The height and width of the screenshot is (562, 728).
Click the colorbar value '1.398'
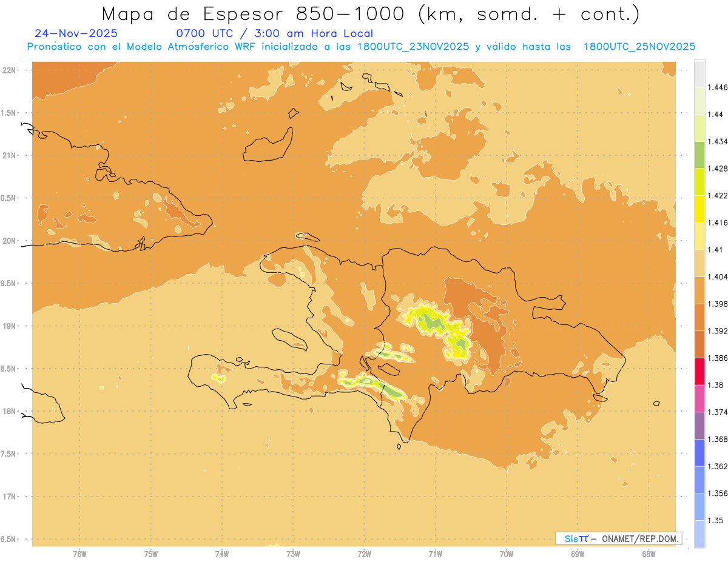718,304
